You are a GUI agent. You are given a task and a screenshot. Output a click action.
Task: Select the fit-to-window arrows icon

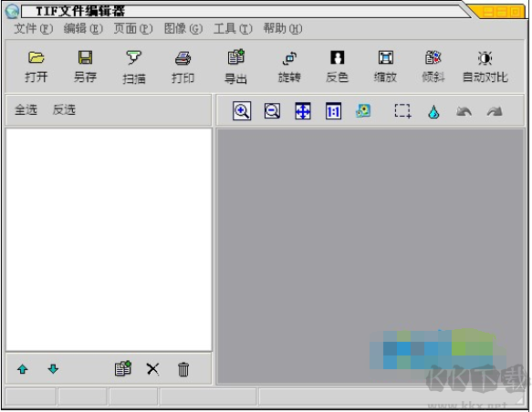(x=303, y=111)
